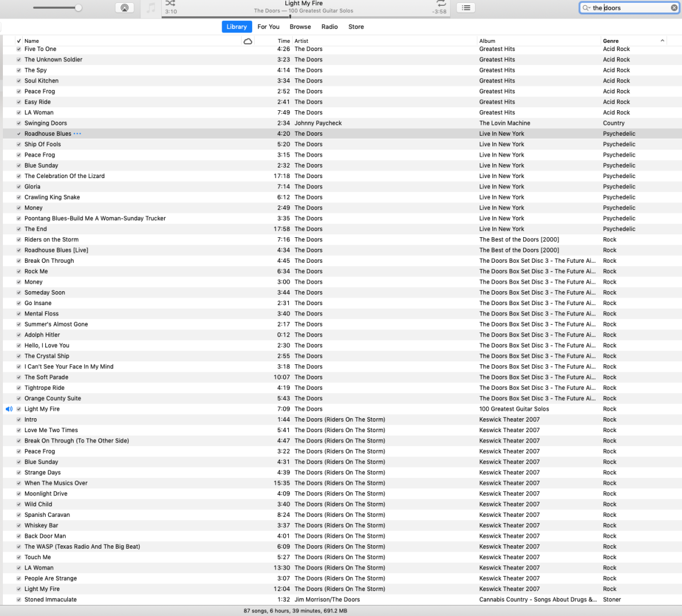The width and height of the screenshot is (682, 616).
Task: Click the Artist column header
Action: [302, 41]
